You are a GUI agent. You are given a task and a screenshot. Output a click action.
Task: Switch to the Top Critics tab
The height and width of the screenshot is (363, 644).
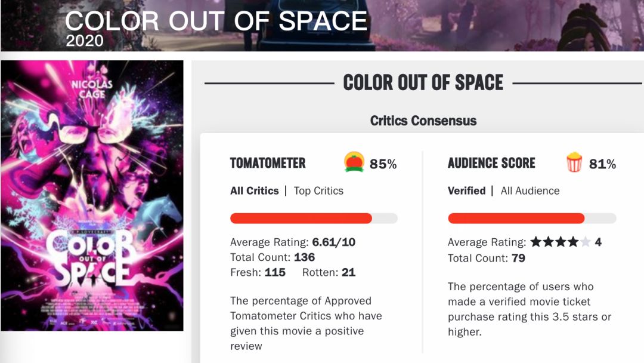[318, 191]
